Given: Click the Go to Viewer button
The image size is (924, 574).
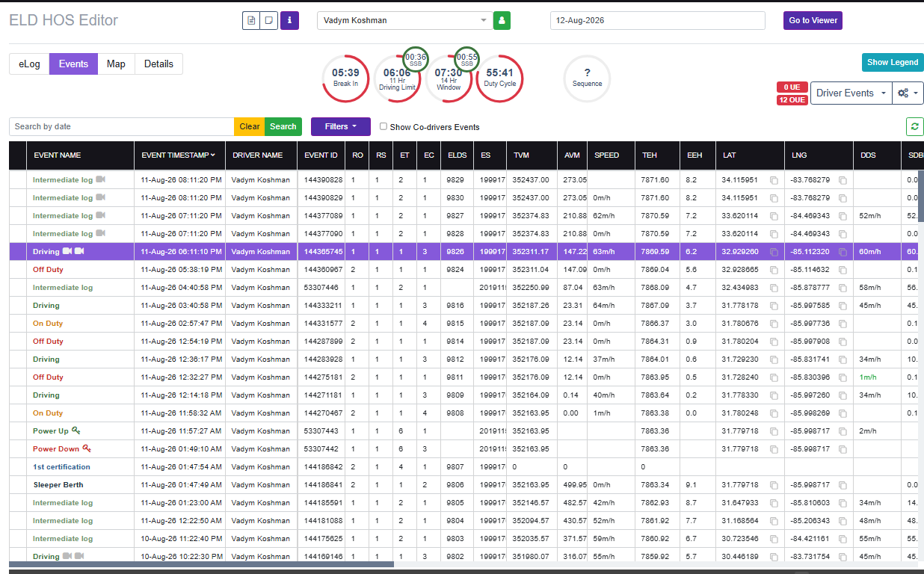Looking at the screenshot, I should pyautogui.click(x=813, y=20).
